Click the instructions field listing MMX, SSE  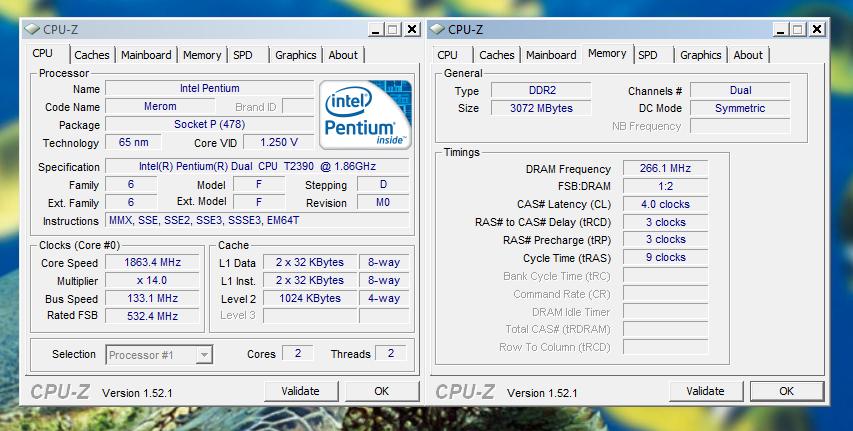coord(257,220)
